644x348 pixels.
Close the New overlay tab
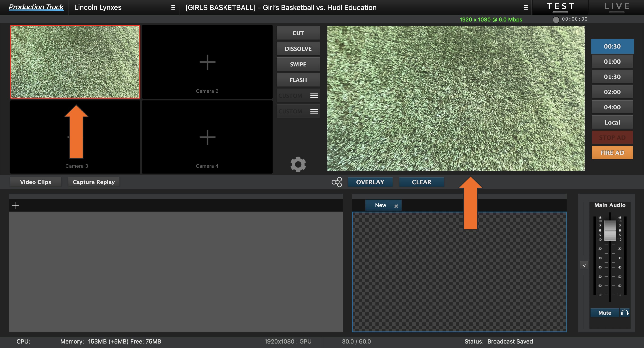pyautogui.click(x=396, y=206)
